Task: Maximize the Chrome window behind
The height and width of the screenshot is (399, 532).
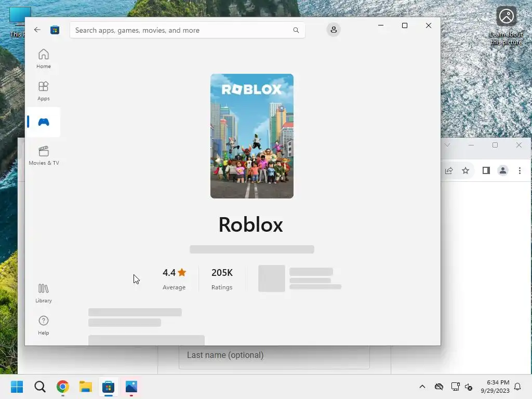Action: [x=495, y=145]
